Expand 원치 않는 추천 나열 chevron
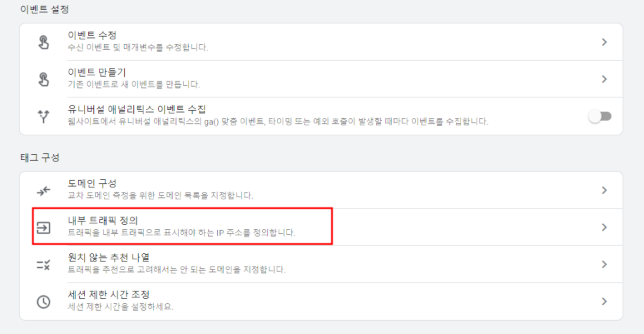The image size is (644, 334). [604, 264]
